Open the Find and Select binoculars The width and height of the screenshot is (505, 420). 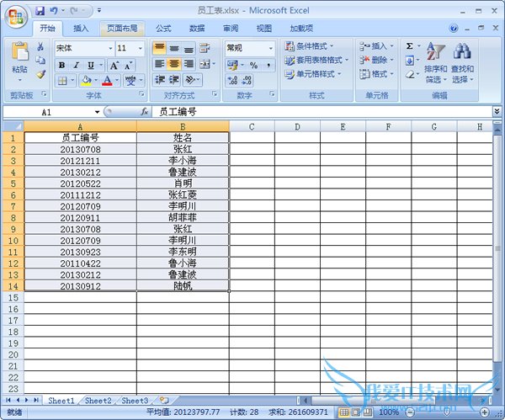point(462,63)
